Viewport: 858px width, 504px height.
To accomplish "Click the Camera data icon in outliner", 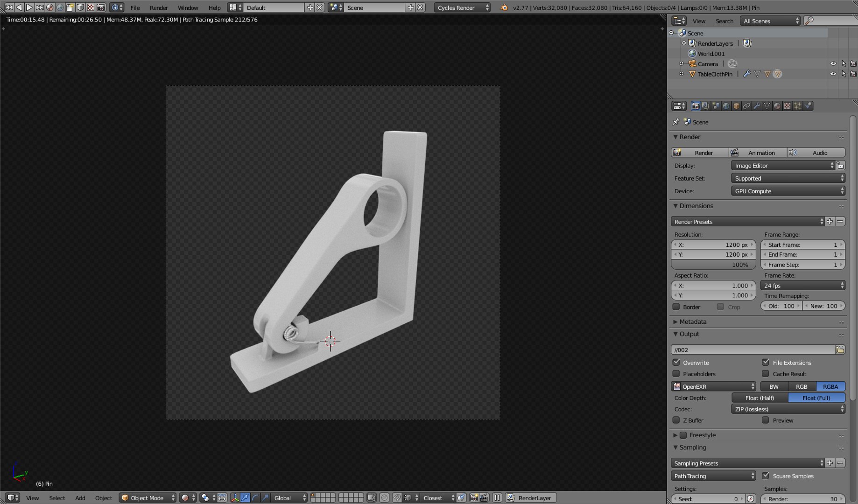I will pyautogui.click(x=732, y=63).
